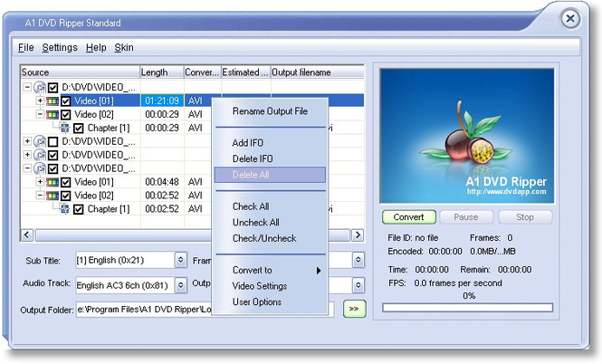Collapse Video [02] 00:02:52 node

40,195
